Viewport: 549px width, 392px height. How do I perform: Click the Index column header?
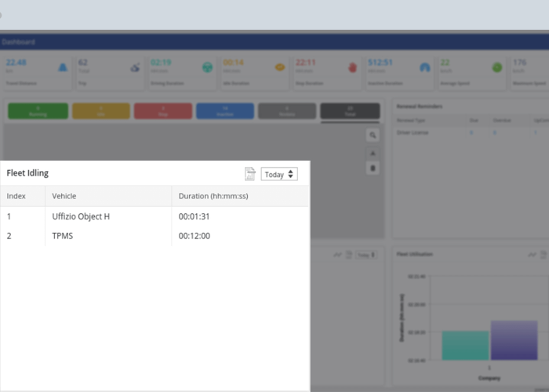point(16,196)
